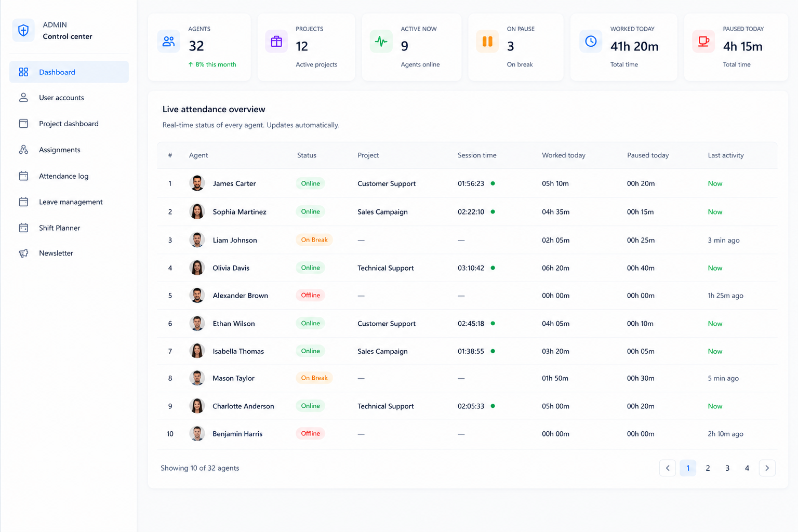Click Benjamin Harris's avatar
798x532 pixels.
point(197,433)
